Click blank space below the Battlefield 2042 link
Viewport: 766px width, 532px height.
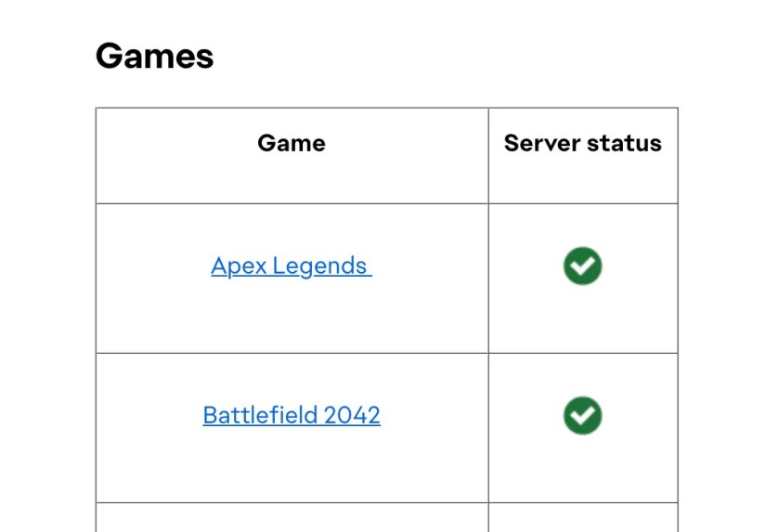click(x=292, y=466)
